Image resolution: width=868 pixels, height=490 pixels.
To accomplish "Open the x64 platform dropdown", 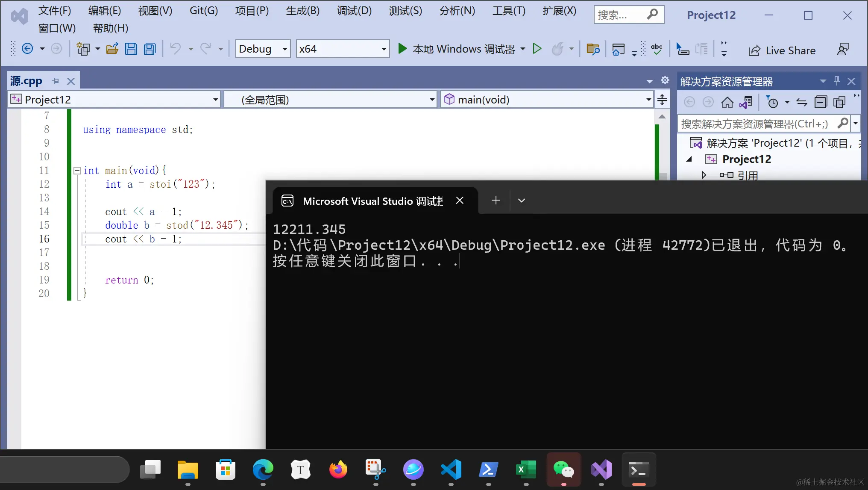I will 384,49.
